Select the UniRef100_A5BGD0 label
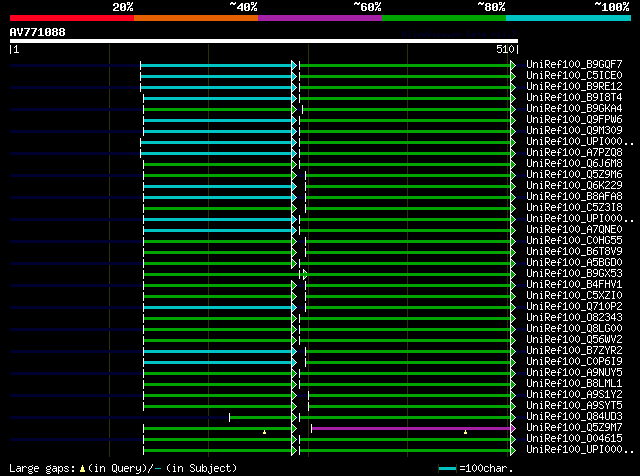Image resolution: width=640 pixels, height=476 pixels. 574,263
